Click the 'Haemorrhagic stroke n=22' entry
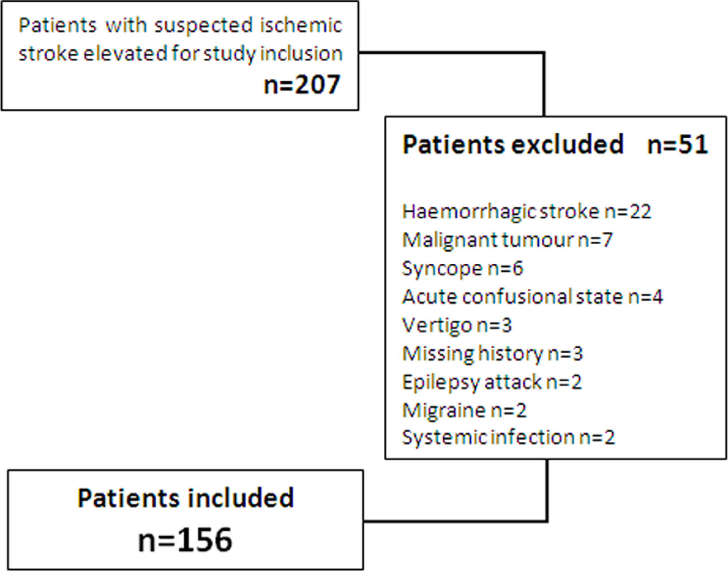This screenshot has width=728, height=571. click(x=526, y=212)
